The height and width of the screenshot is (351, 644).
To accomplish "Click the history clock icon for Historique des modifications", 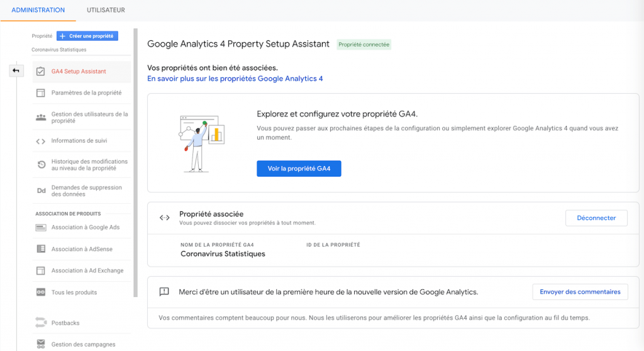I will coord(42,165).
